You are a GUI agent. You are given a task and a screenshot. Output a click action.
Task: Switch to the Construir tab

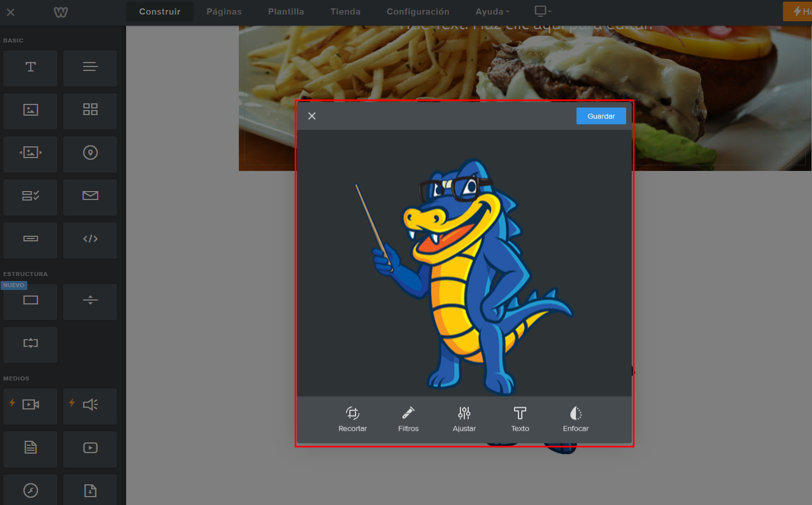(x=160, y=12)
